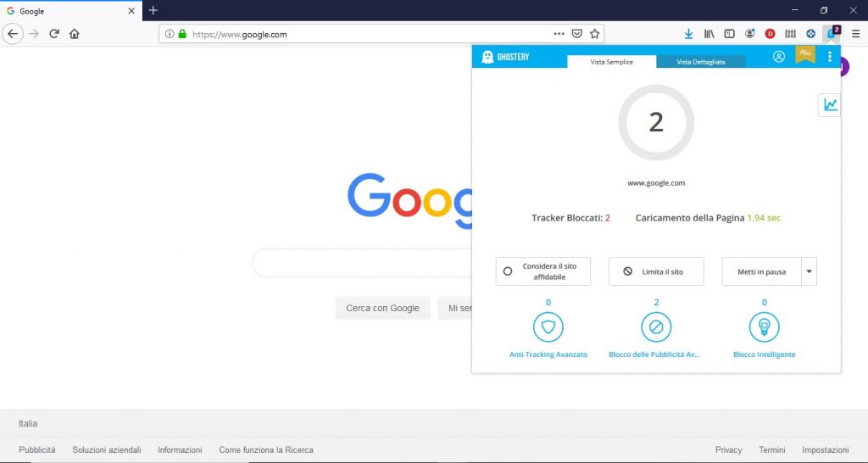Click the Google search input field
The width and height of the screenshot is (868, 463).
click(363, 263)
